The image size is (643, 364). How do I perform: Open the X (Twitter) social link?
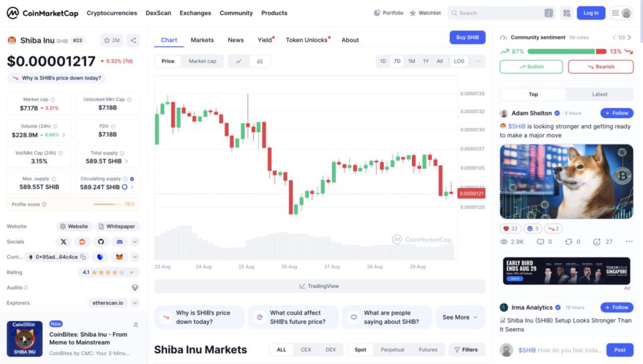tap(63, 242)
